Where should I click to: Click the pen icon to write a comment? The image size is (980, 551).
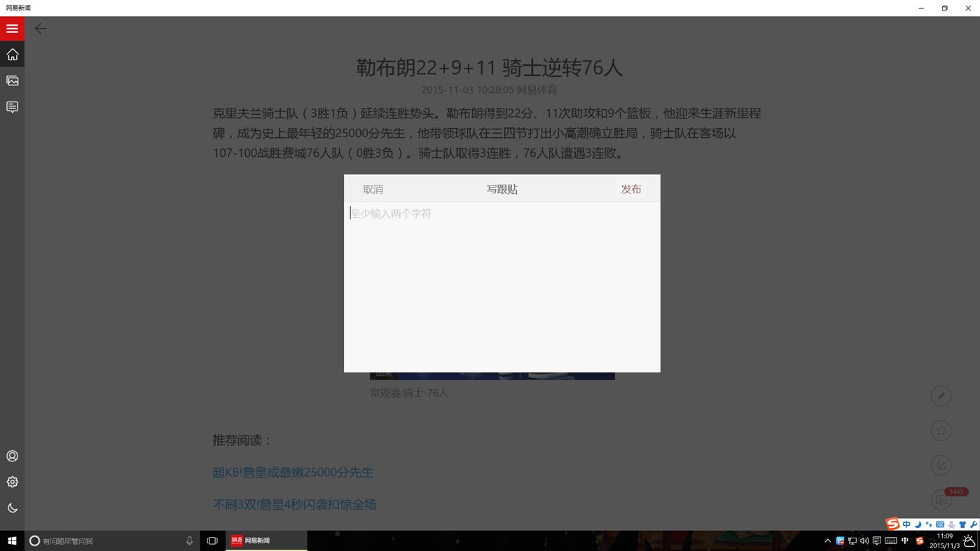pyautogui.click(x=941, y=395)
